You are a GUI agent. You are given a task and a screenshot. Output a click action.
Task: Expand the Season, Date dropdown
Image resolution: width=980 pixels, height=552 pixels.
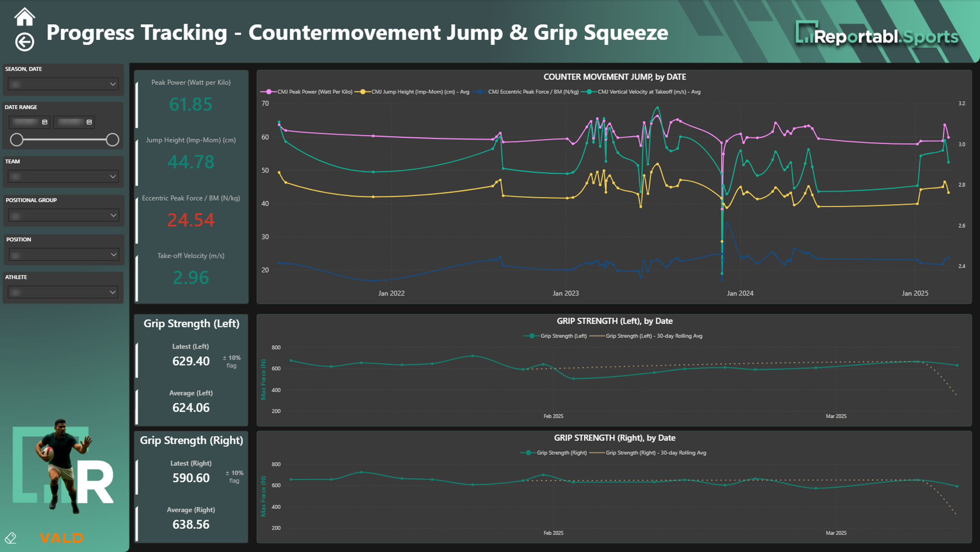coord(113,84)
